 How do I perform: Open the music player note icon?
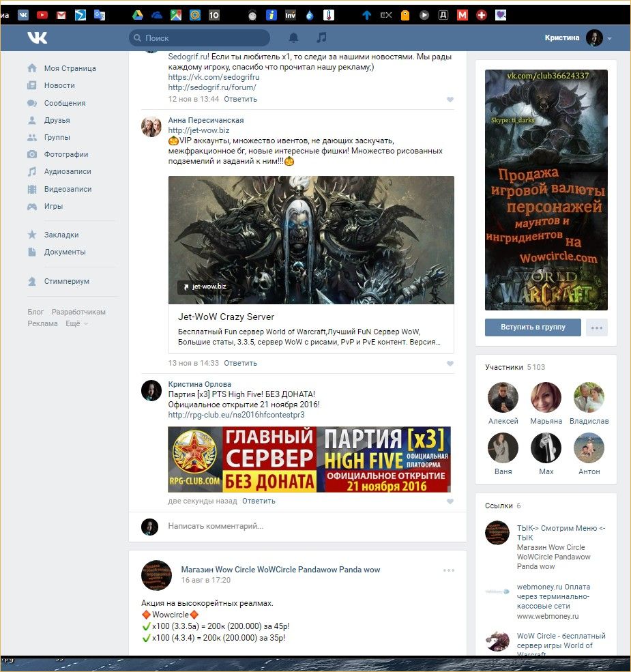point(321,38)
